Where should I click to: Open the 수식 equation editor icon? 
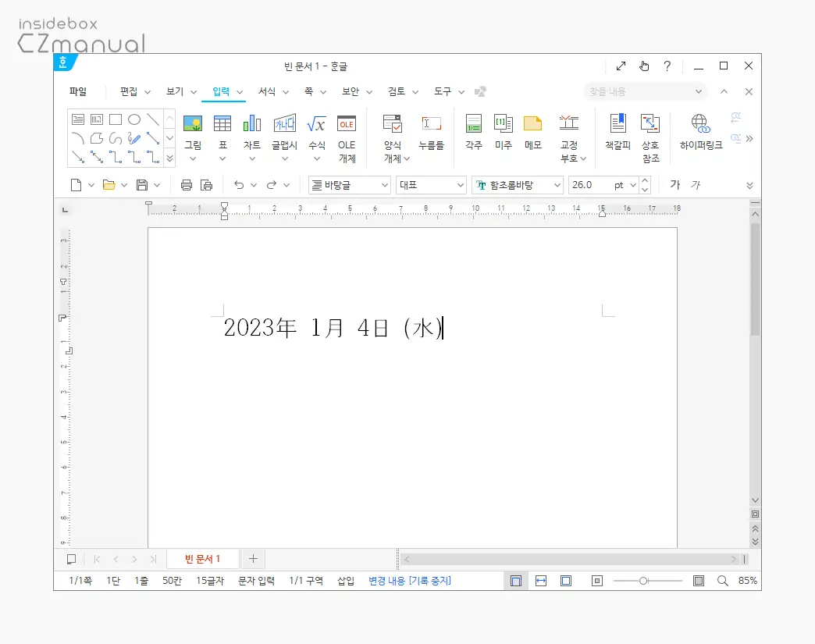click(x=316, y=124)
